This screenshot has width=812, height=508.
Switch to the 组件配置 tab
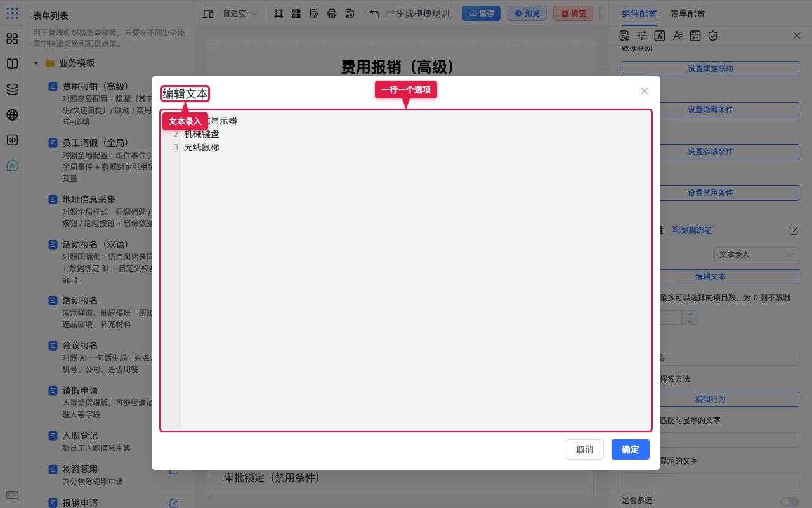click(x=639, y=13)
